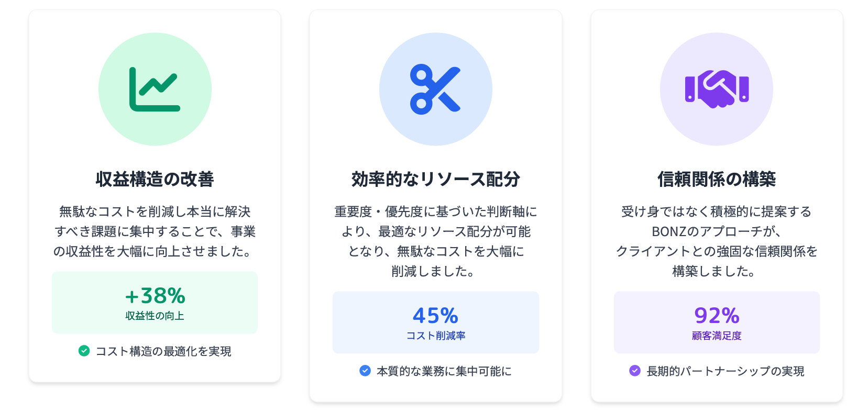Click green checkmark beside コスト構造の最適化を実現
Image resolution: width=868 pixels, height=412 pixels.
point(84,351)
